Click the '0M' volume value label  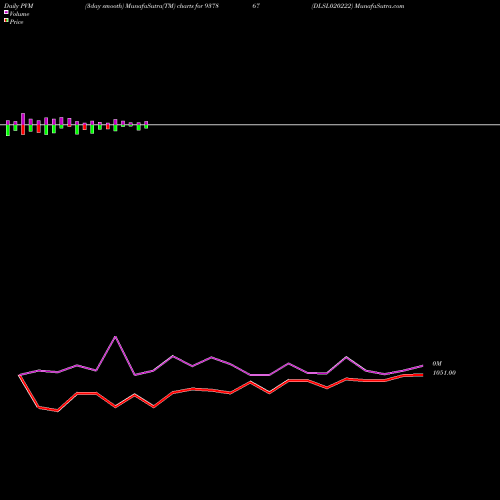(437, 363)
